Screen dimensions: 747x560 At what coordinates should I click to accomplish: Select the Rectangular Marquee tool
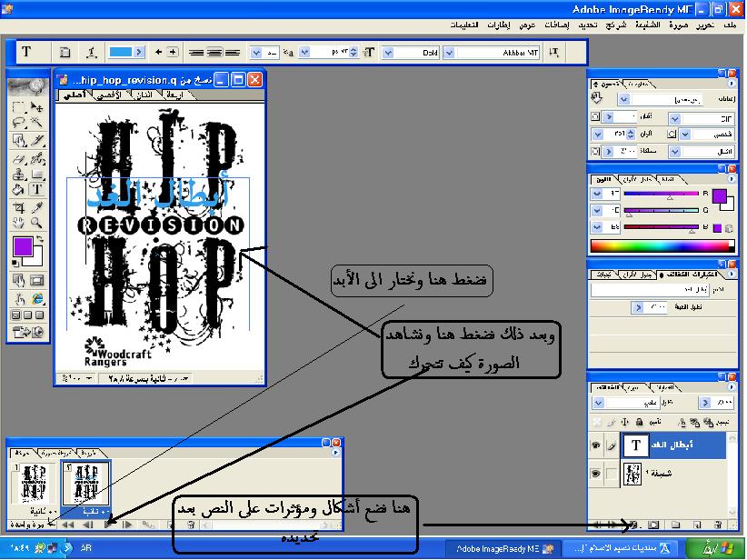[18, 107]
